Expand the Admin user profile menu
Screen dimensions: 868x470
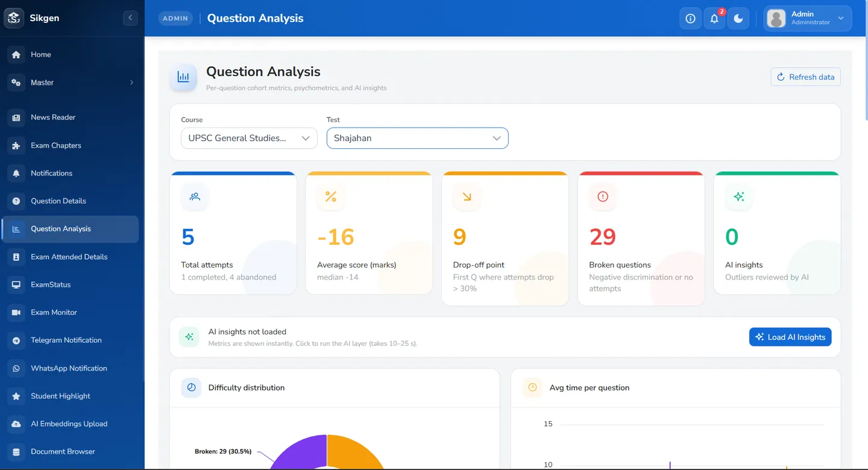[x=808, y=18]
